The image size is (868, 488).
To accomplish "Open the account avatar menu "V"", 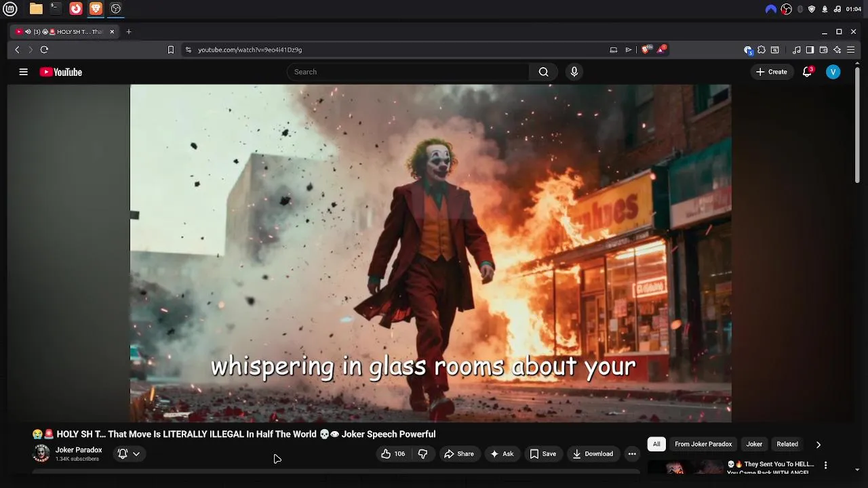I will [833, 72].
